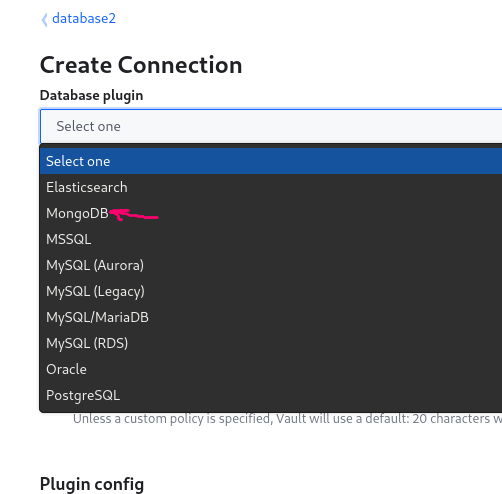Click the pink arrow annotation near MongoDB
Screen dimensions: 502x494
134,214
